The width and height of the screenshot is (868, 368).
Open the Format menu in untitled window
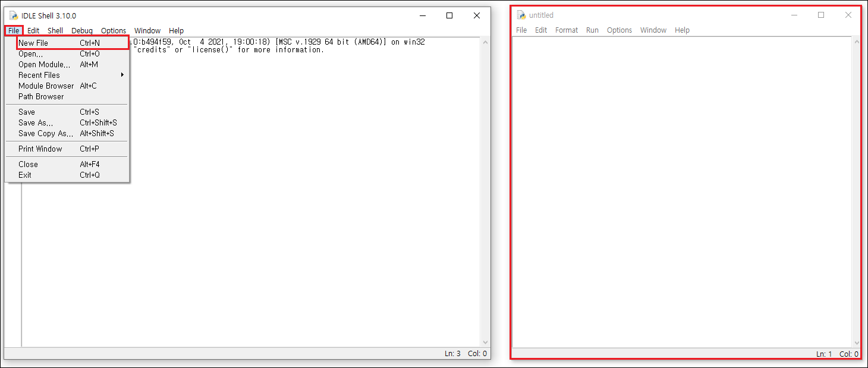tap(567, 30)
